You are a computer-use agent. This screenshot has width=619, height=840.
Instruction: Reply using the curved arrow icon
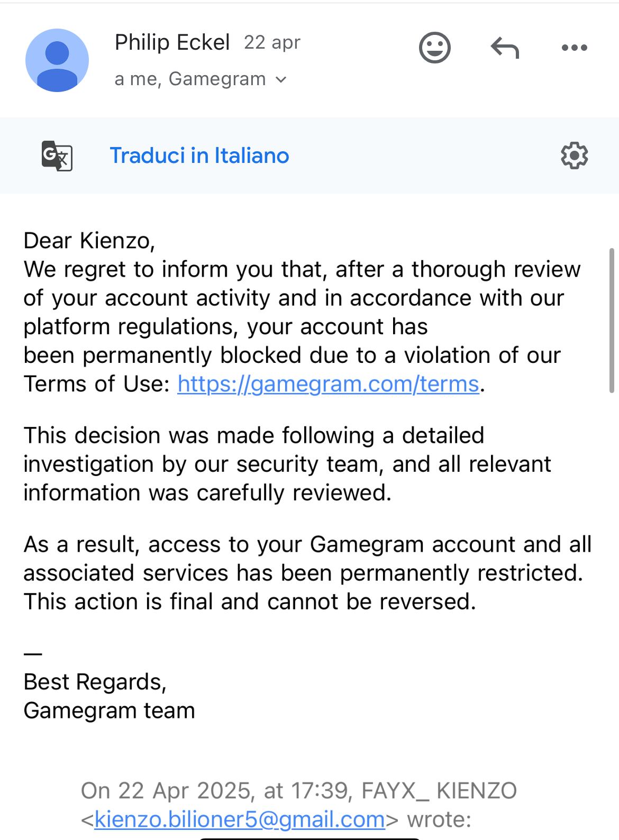pyautogui.click(x=505, y=48)
